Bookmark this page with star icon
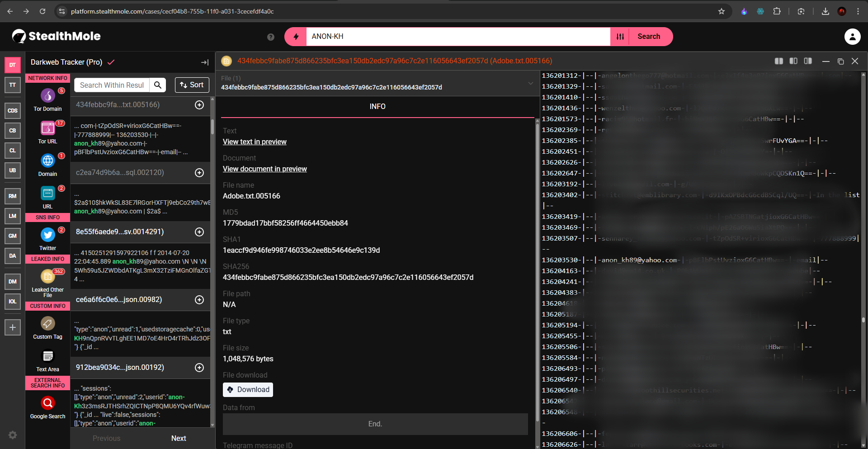This screenshot has width=868, height=449. pos(722,11)
